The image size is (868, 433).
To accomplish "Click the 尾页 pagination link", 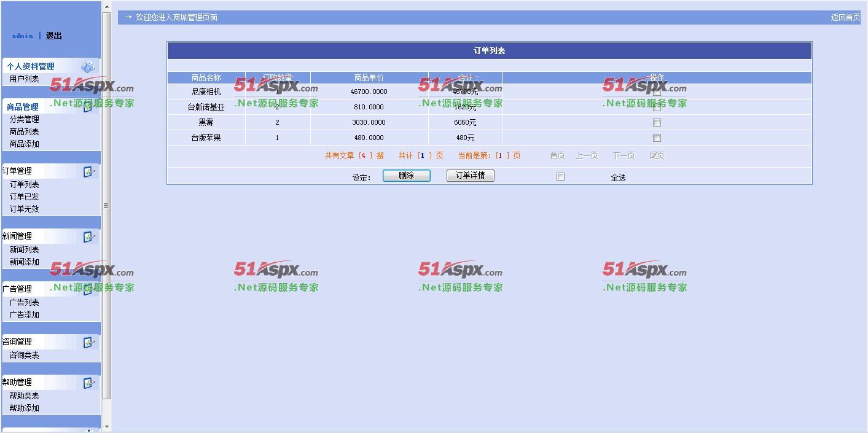I will [657, 155].
